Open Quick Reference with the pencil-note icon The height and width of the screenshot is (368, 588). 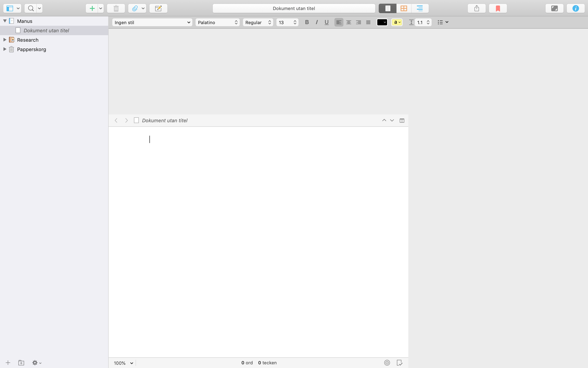(158, 8)
